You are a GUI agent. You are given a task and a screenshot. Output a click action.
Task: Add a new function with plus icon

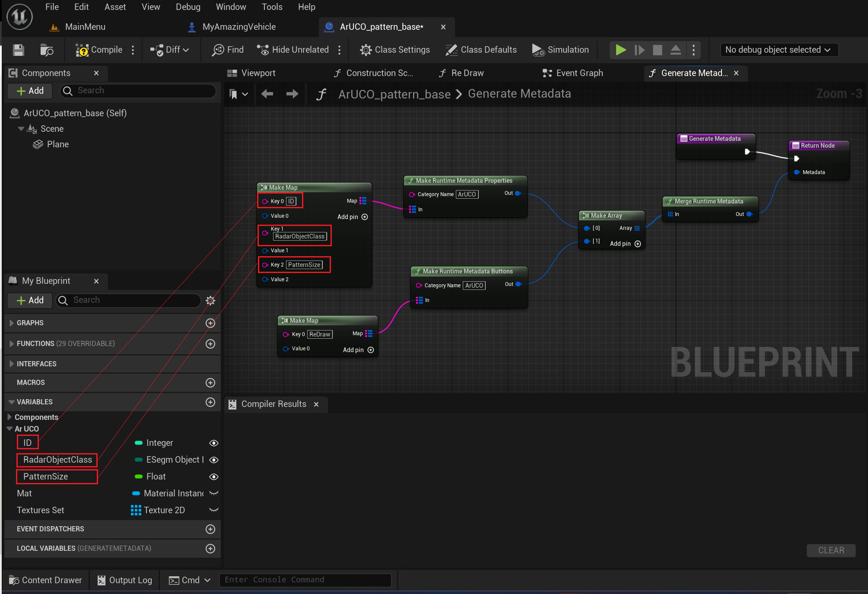210,344
